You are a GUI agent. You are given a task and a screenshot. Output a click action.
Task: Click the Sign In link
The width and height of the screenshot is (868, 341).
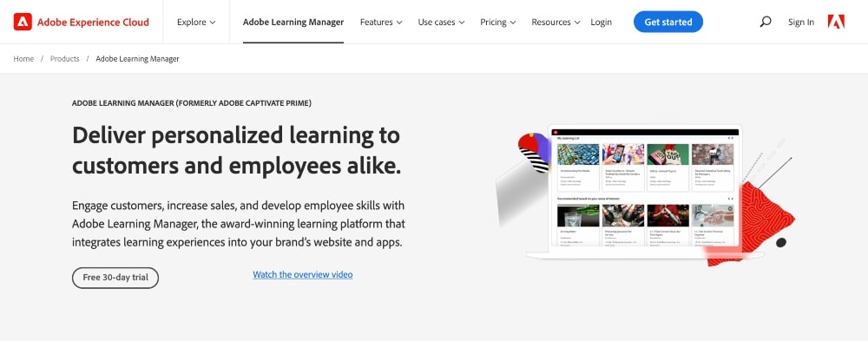(801, 23)
